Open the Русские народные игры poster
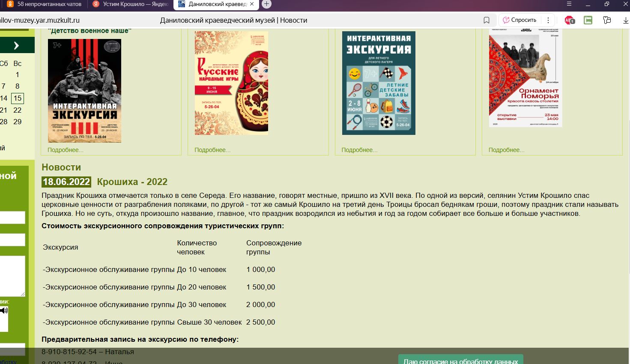Screen dimensions: 630x364 [x=231, y=83]
